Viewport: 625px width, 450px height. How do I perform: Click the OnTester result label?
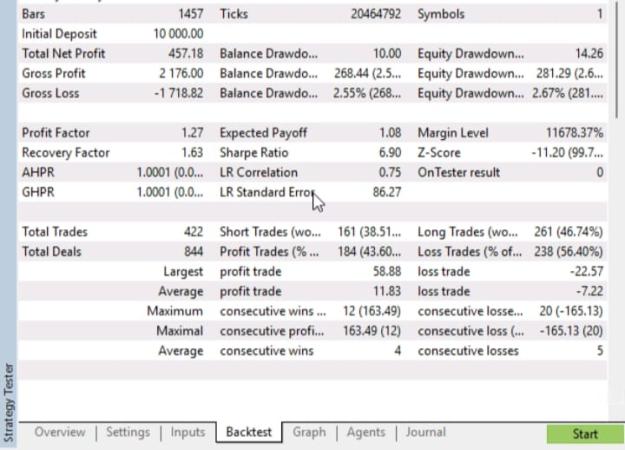pos(458,172)
